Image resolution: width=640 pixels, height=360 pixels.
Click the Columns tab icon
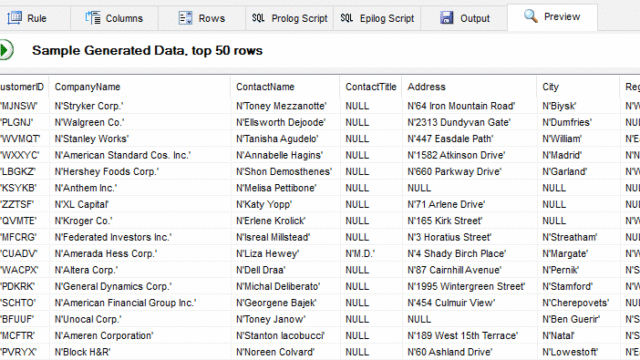93,18
